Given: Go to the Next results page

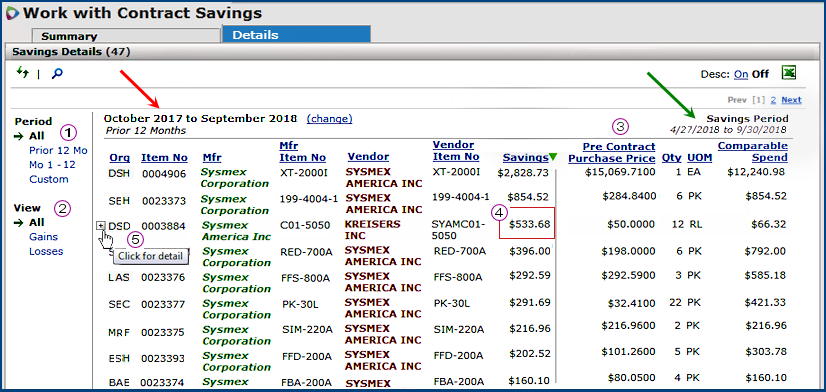Looking at the screenshot, I should click(x=791, y=100).
